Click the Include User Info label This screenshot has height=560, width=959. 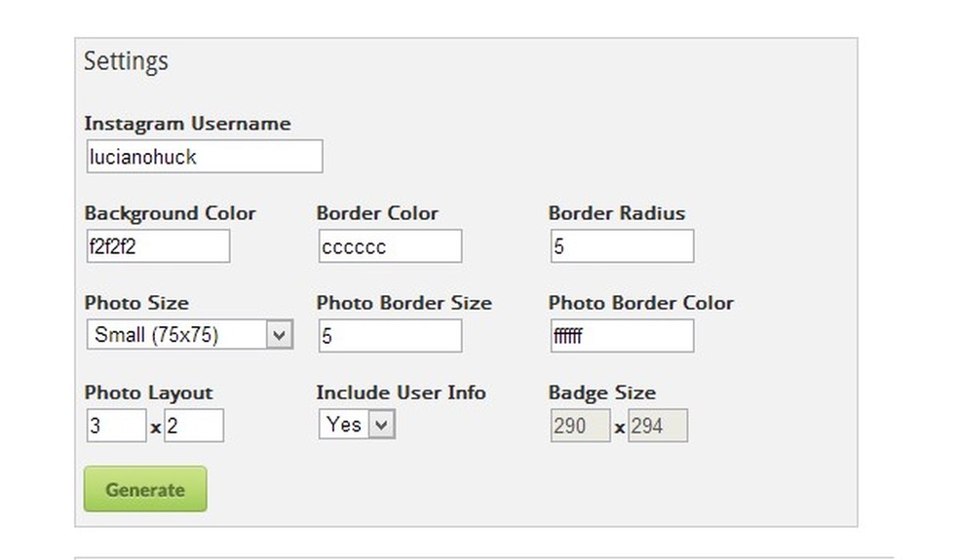[401, 392]
